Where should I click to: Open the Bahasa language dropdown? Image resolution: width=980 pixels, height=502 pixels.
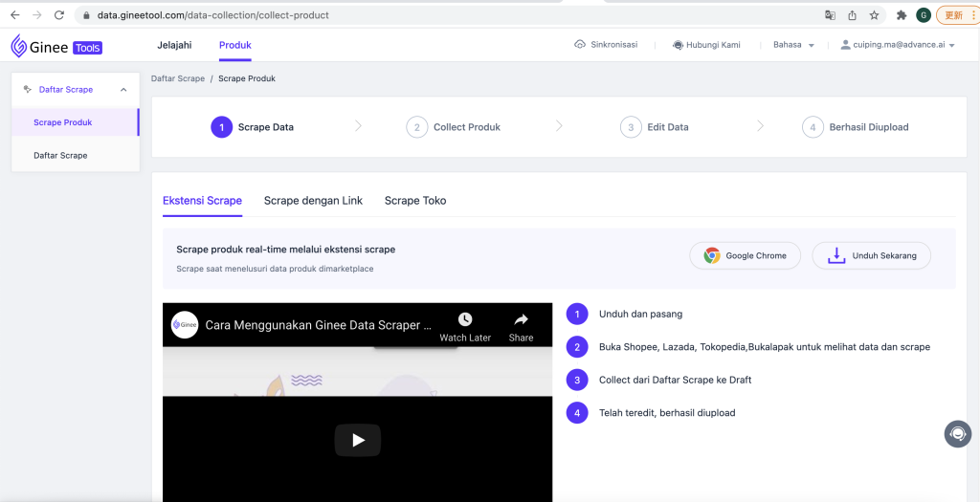[x=793, y=45]
